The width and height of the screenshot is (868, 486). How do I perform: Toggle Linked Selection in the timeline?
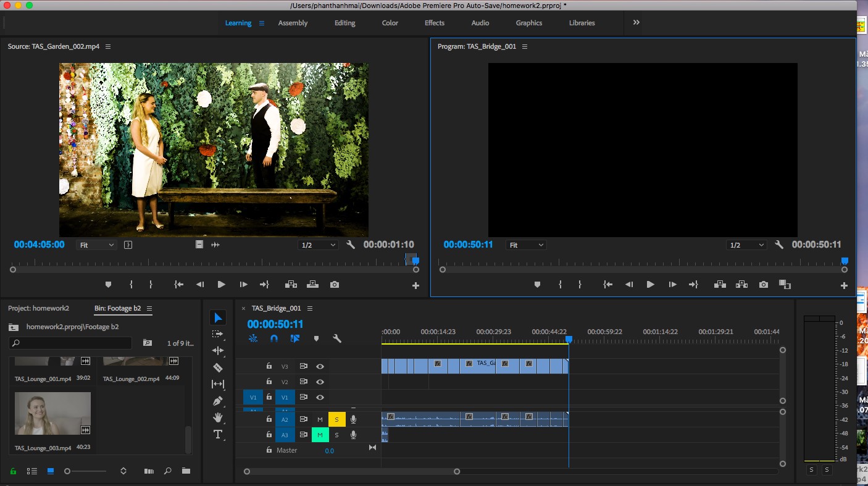tap(295, 338)
